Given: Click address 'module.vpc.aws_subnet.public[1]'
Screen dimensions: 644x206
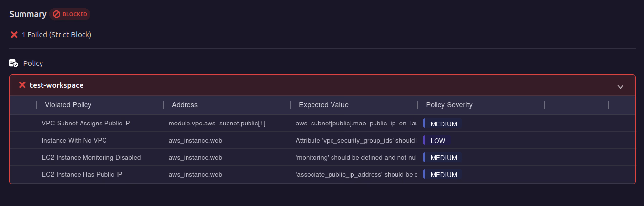Looking at the screenshot, I should tap(217, 123).
